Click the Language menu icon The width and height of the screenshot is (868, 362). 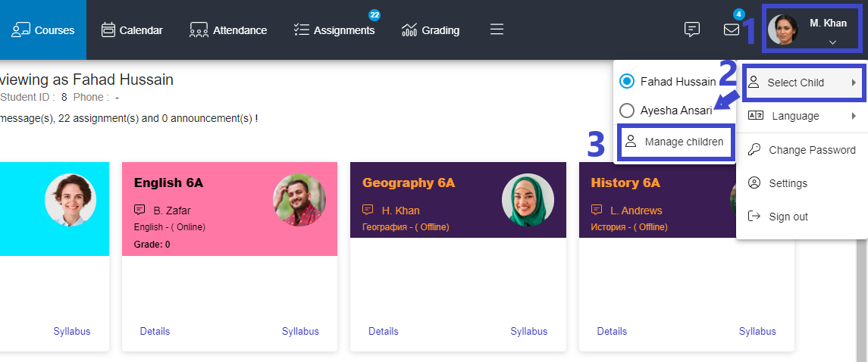pyautogui.click(x=755, y=116)
